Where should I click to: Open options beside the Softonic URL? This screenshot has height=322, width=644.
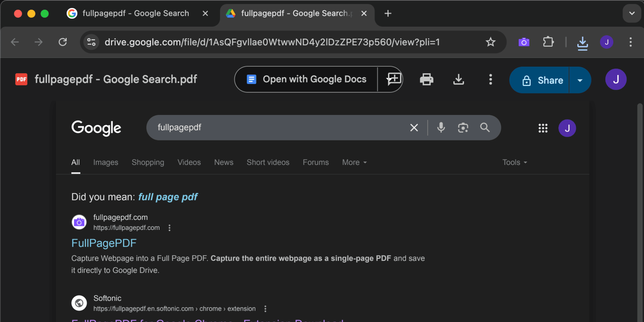click(x=265, y=309)
